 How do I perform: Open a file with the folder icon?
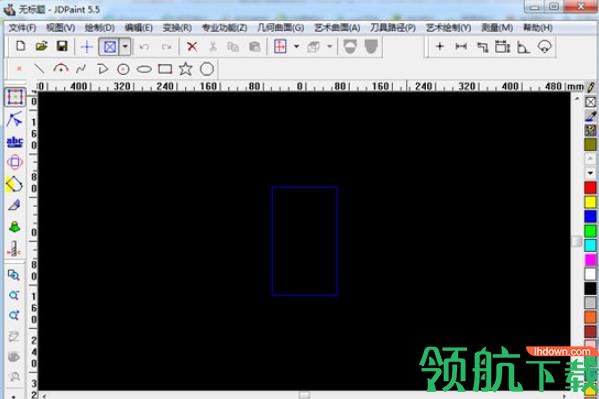pyautogui.click(x=41, y=47)
